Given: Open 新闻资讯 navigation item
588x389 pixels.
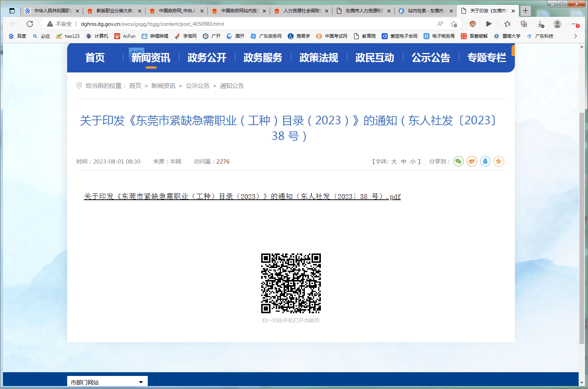Looking at the screenshot, I should (151, 57).
